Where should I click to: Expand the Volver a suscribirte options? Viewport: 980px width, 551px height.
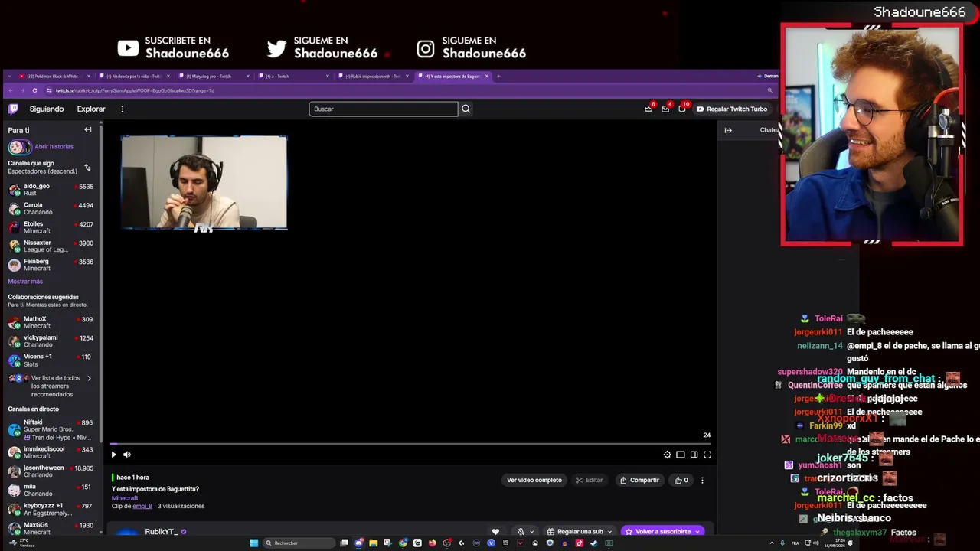[x=697, y=532]
